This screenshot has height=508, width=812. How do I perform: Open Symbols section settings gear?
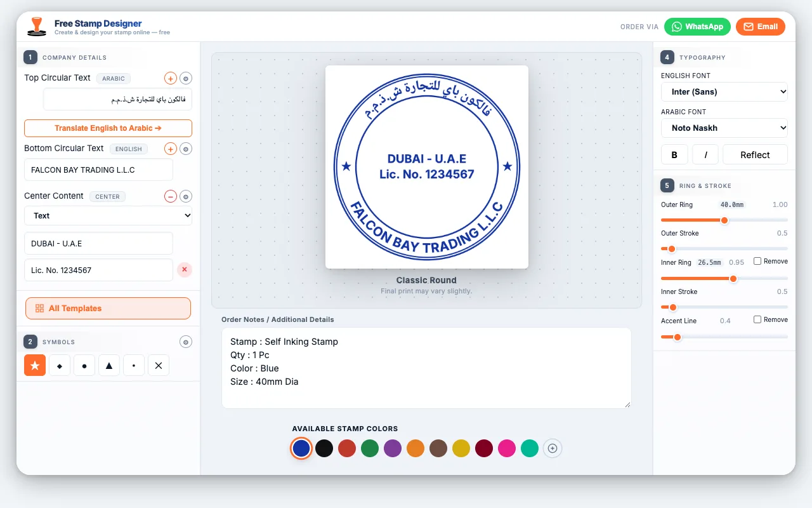click(x=186, y=342)
